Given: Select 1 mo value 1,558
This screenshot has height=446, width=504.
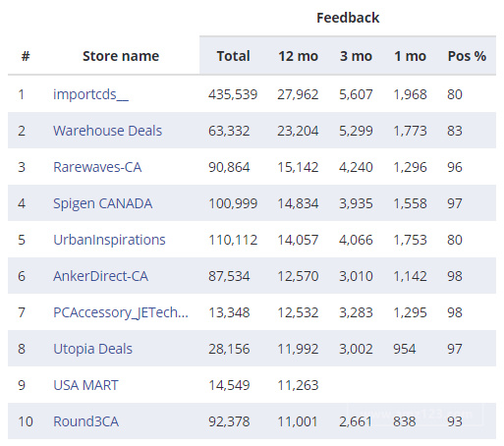Looking at the screenshot, I should click(x=410, y=203).
